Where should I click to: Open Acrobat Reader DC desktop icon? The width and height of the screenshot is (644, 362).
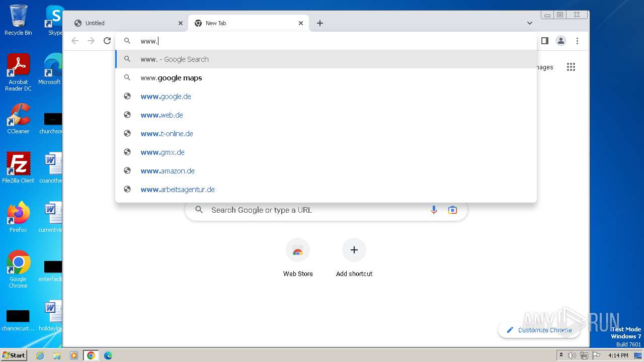[x=18, y=72]
